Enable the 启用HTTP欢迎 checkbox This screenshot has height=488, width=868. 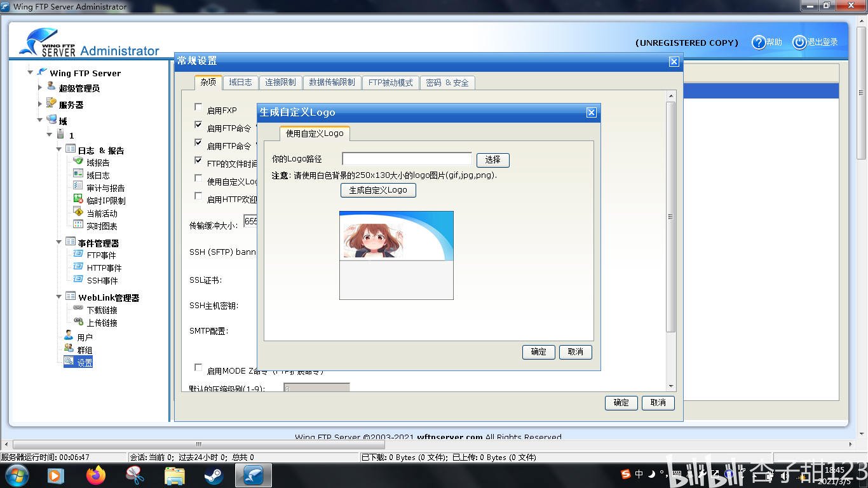[x=198, y=196]
